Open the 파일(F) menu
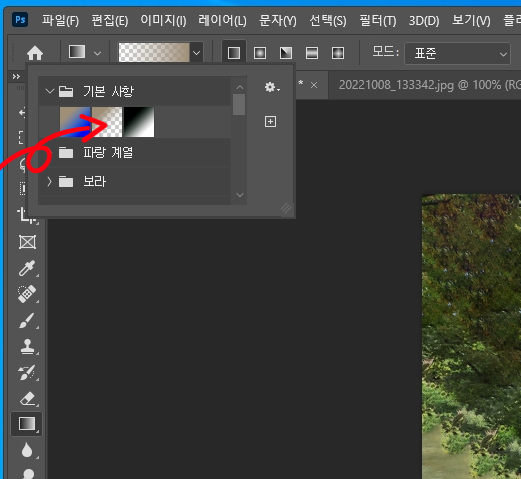This screenshot has width=521, height=479. [x=60, y=21]
